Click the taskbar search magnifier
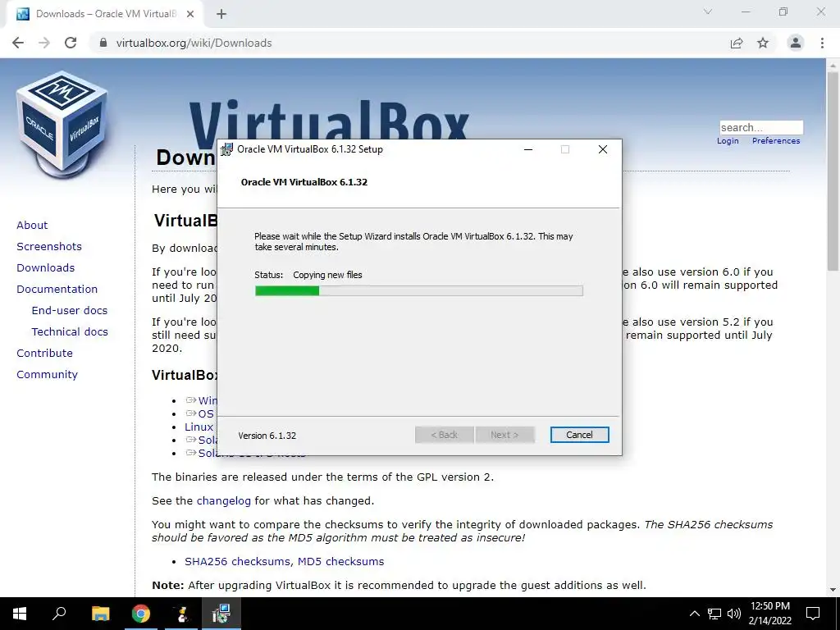Screen dimensions: 840x630 click(x=59, y=614)
